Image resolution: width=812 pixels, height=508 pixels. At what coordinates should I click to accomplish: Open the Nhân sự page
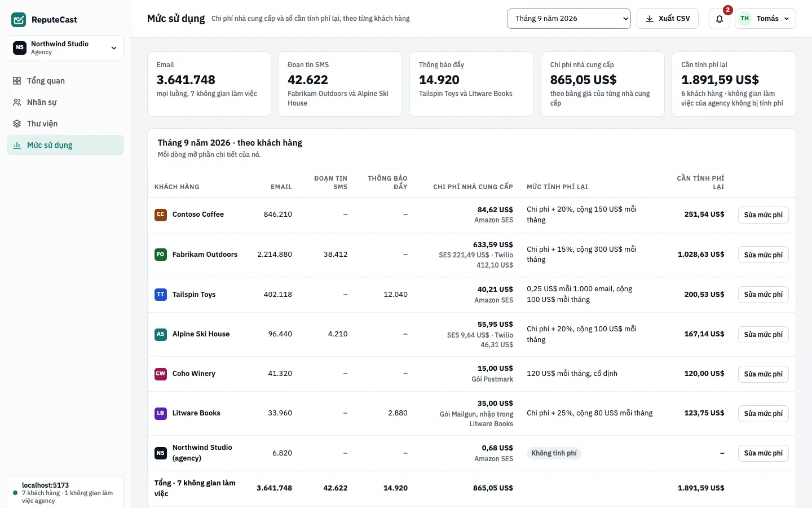[x=65, y=102]
